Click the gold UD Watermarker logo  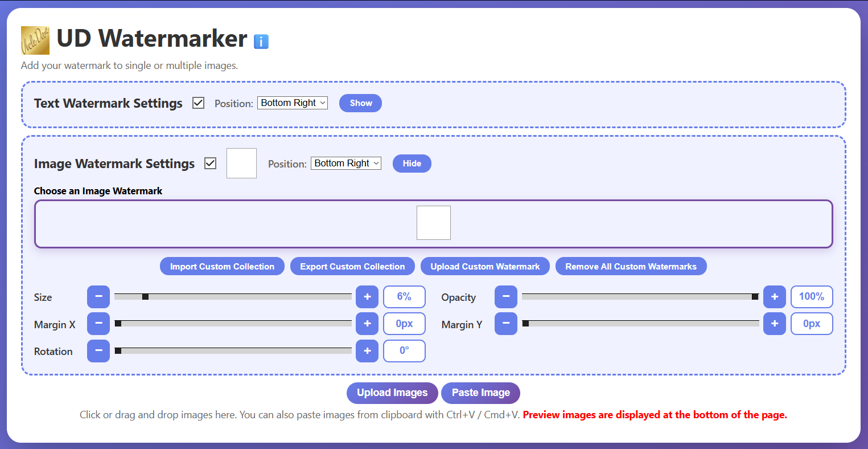click(35, 40)
